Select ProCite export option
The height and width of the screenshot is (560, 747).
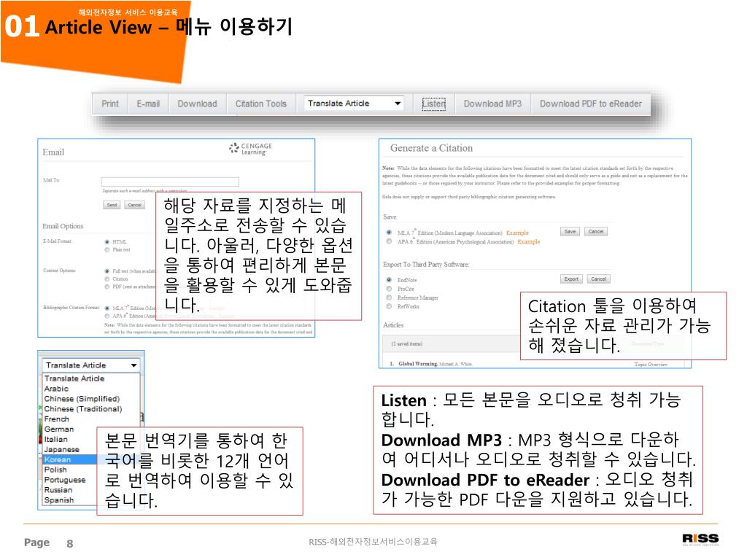pyautogui.click(x=390, y=289)
